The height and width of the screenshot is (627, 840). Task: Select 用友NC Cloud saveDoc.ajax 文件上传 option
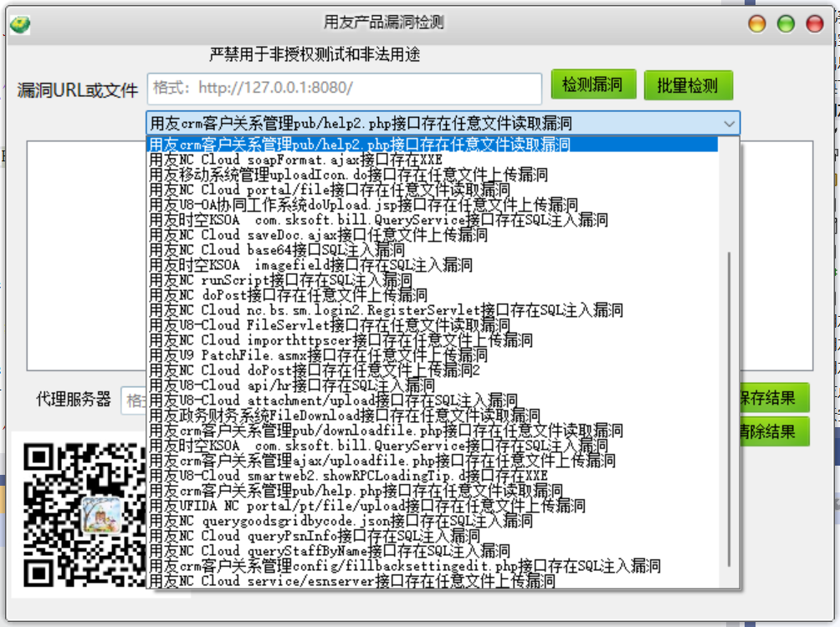(433, 235)
